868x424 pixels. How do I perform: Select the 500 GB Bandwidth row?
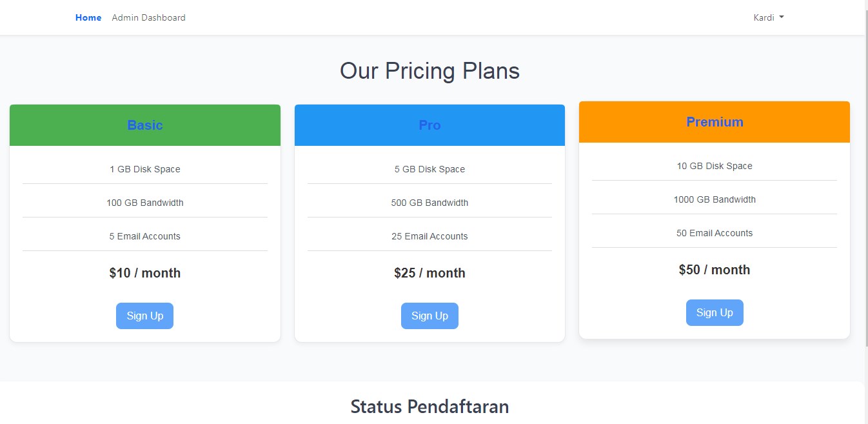[x=429, y=203]
